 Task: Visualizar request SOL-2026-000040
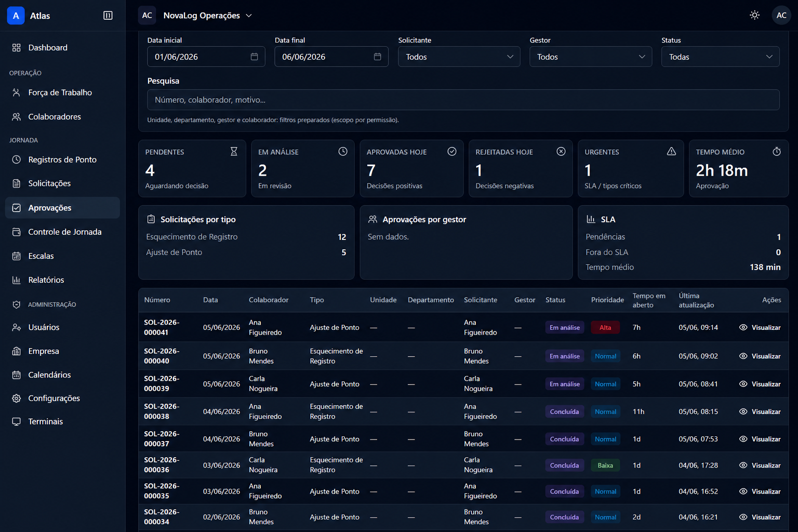760,356
